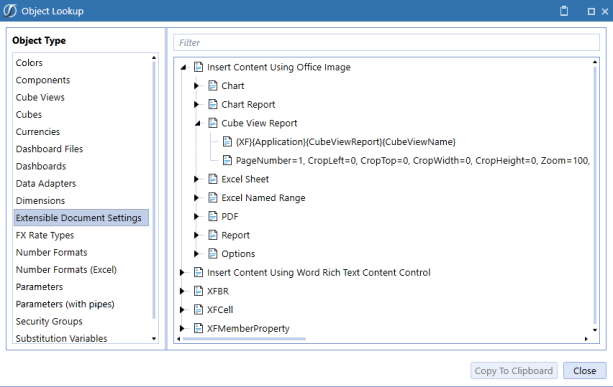Collapse the Cube View Report node
Screen dimensions: 613x387
(x=197, y=123)
